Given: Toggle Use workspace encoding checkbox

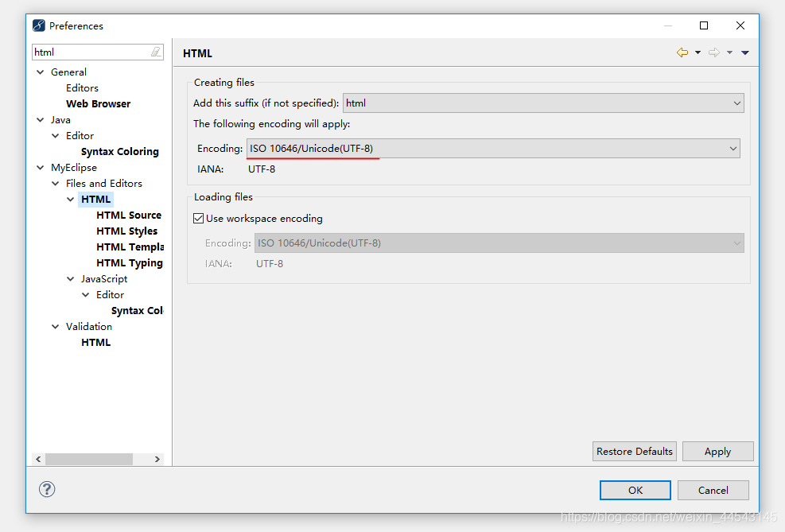Looking at the screenshot, I should click(198, 218).
